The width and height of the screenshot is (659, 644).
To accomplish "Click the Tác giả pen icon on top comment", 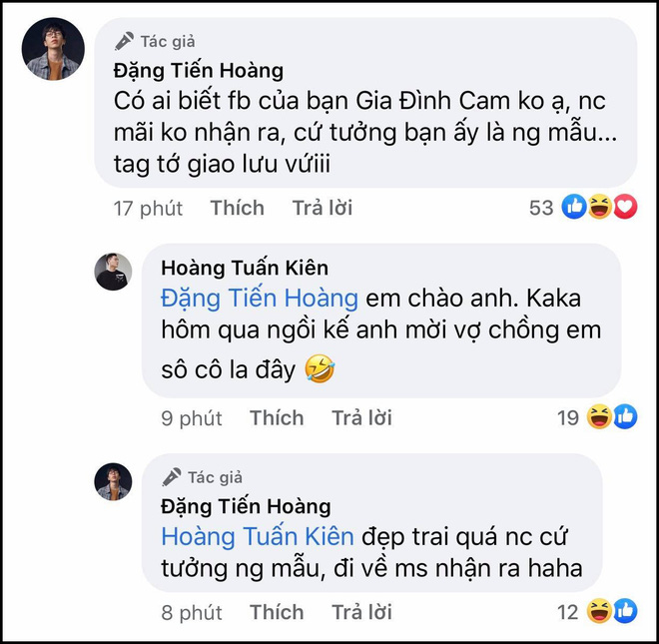I will click(124, 42).
